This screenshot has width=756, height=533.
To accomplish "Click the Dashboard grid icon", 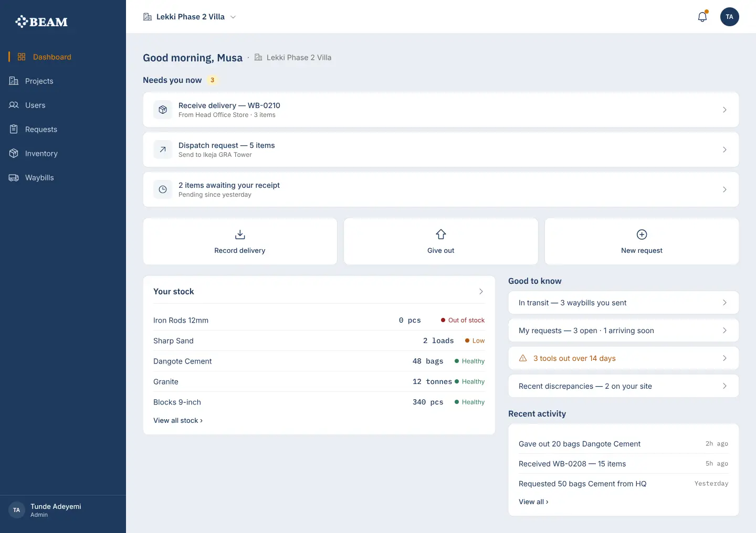I will click(22, 57).
